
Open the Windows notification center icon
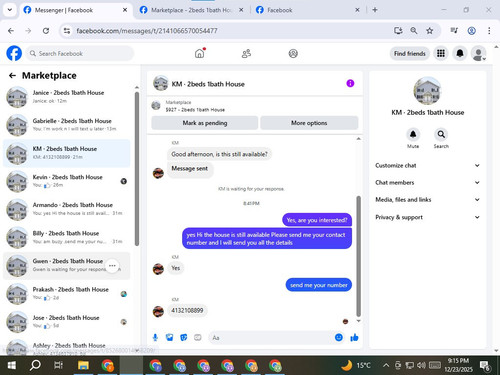[x=485, y=366]
